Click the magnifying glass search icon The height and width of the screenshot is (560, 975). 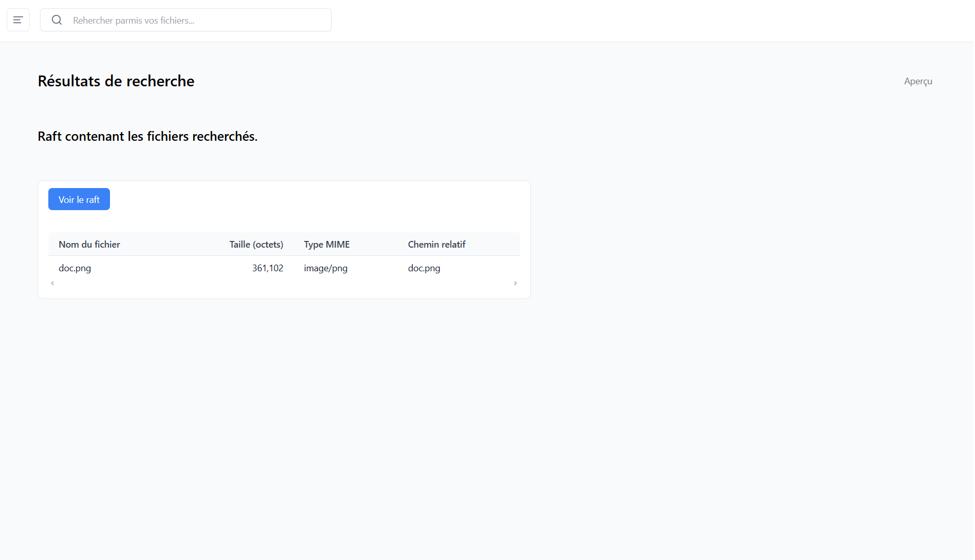[x=57, y=20]
